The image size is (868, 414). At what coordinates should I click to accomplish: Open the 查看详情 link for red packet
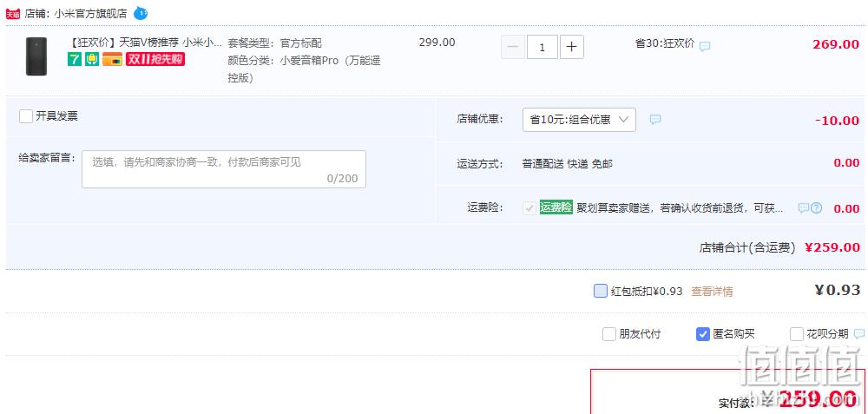(712, 291)
